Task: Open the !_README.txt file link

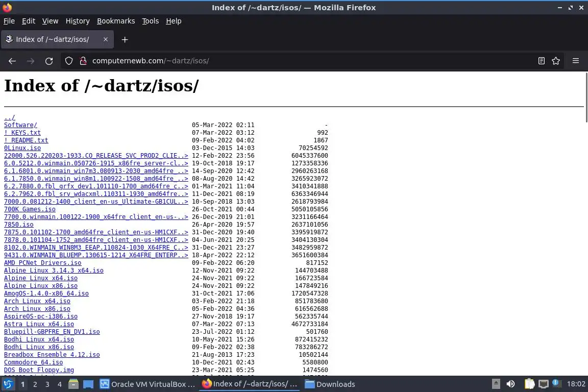Action: 26,140
